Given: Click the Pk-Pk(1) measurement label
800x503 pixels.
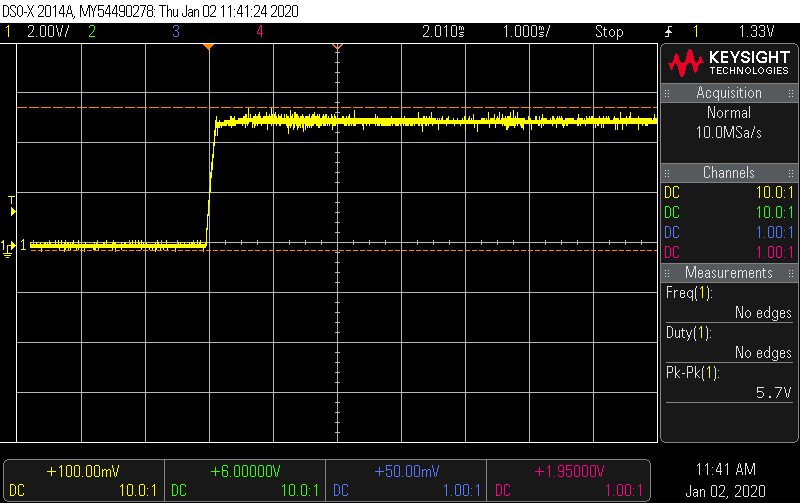Looking at the screenshot, I should click(x=692, y=373).
